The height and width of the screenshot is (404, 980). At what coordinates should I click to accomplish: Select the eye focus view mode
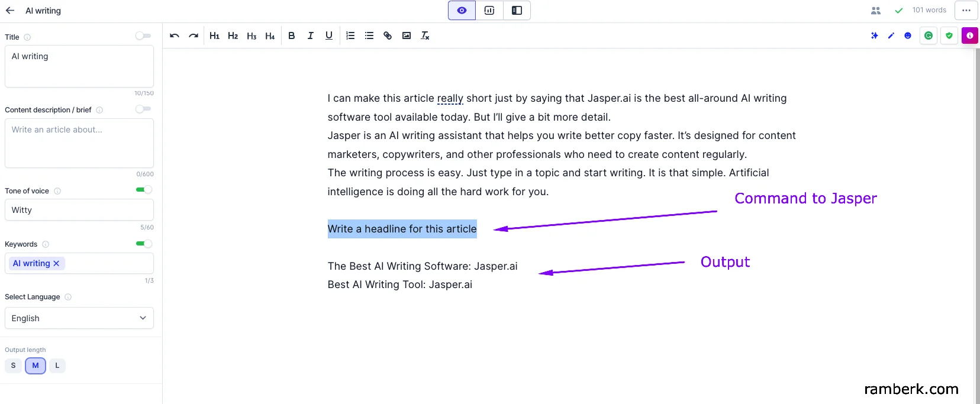462,11
